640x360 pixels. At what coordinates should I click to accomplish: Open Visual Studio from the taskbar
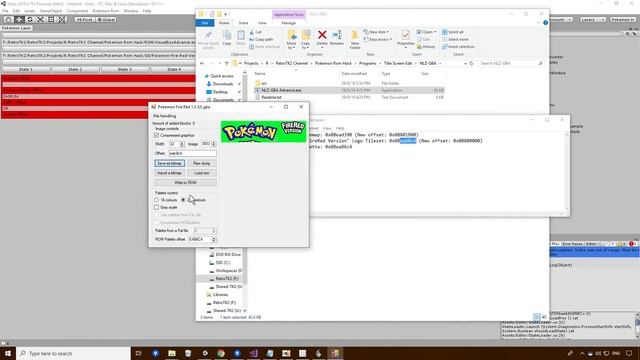pyautogui.click(x=253, y=353)
